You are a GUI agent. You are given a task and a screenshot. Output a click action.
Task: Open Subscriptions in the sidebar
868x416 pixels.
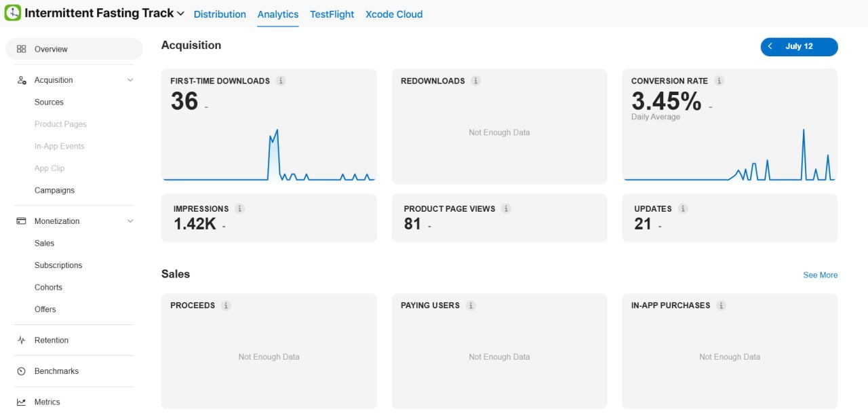click(x=58, y=265)
